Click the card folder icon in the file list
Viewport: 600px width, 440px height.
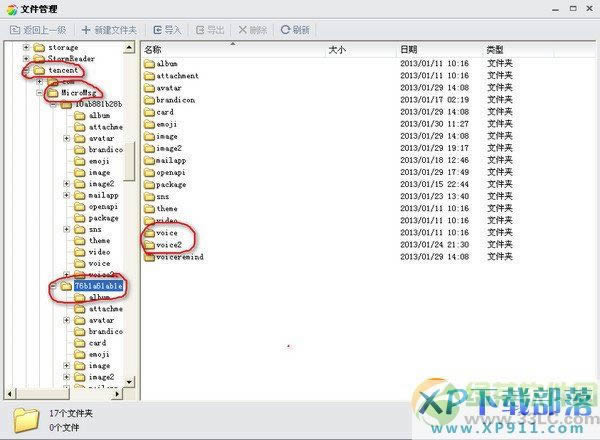point(149,112)
